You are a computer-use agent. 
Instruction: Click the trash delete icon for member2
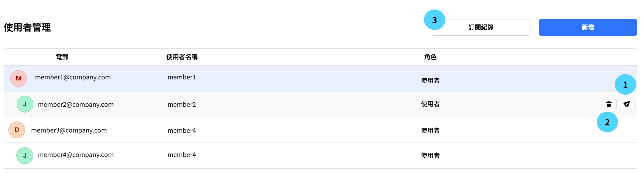(609, 104)
